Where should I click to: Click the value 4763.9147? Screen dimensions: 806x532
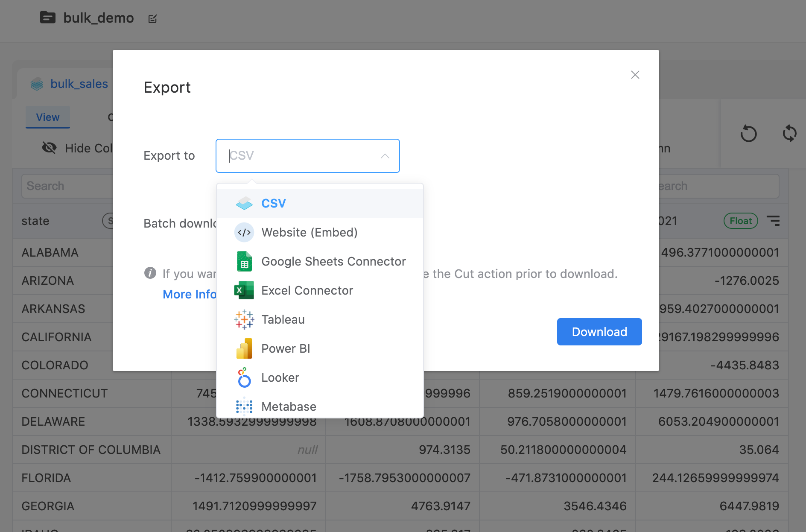coord(441,506)
